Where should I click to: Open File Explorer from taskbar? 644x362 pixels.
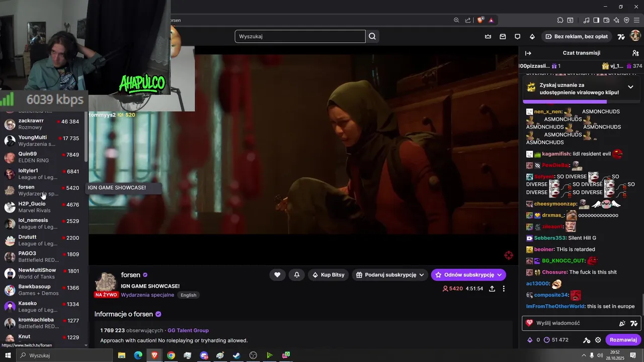click(x=122, y=355)
